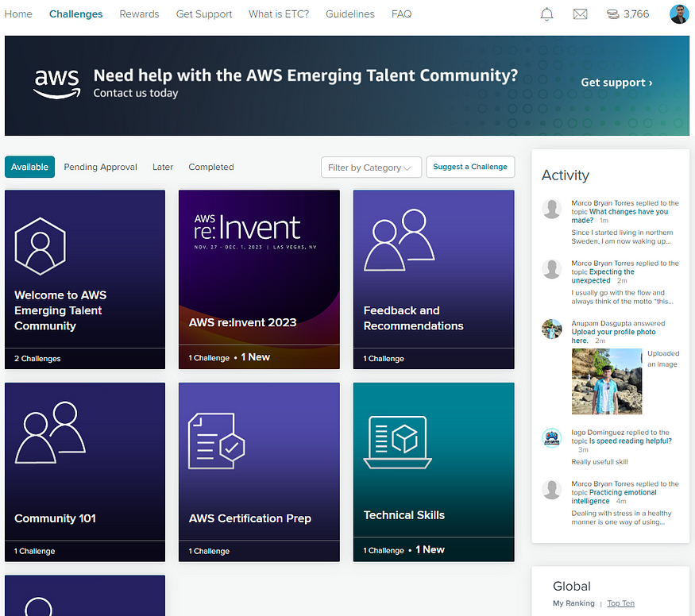The image size is (695, 616).
Task: Click the points coins icon
Action: click(613, 14)
